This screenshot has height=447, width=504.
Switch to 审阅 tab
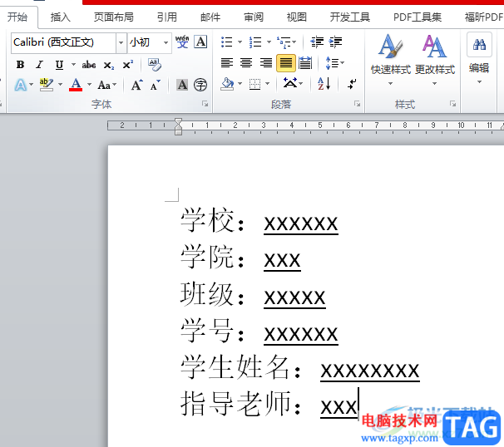(x=254, y=17)
